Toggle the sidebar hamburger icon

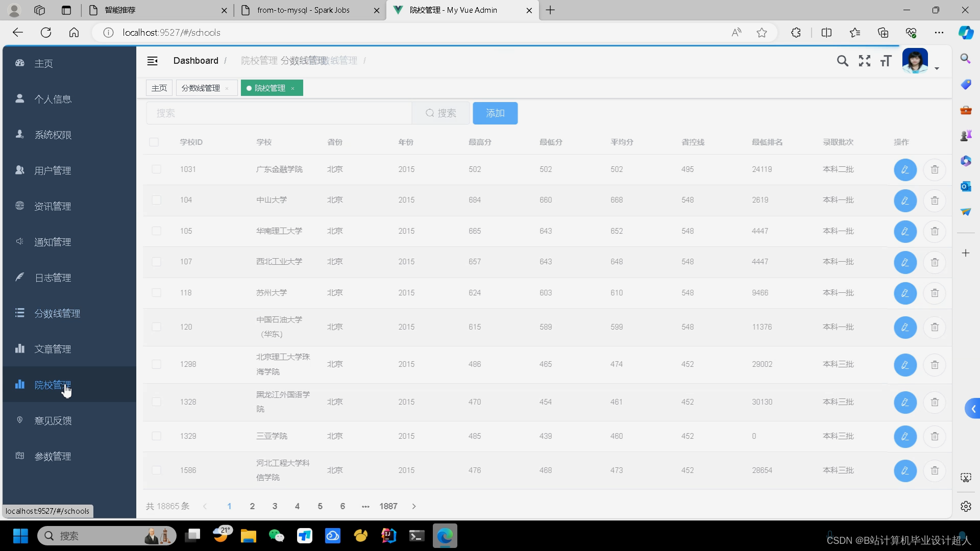tap(152, 61)
